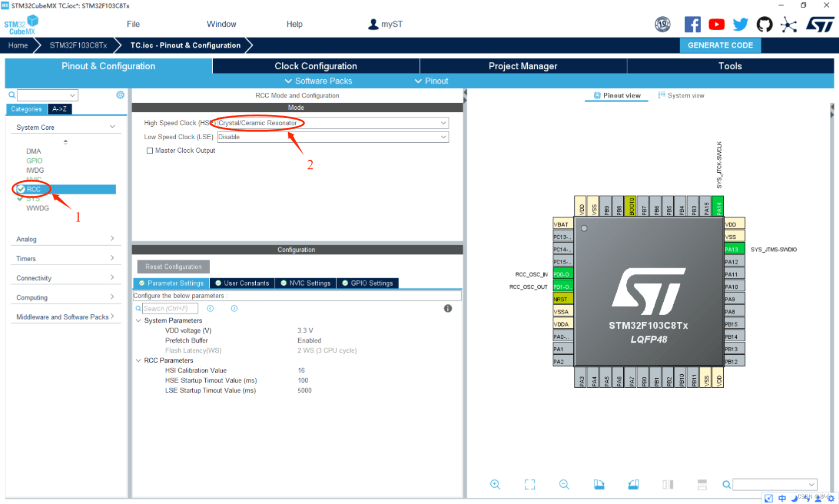The image size is (839, 504).
Task: Click the 10-year anniversary badge icon
Action: tap(663, 24)
